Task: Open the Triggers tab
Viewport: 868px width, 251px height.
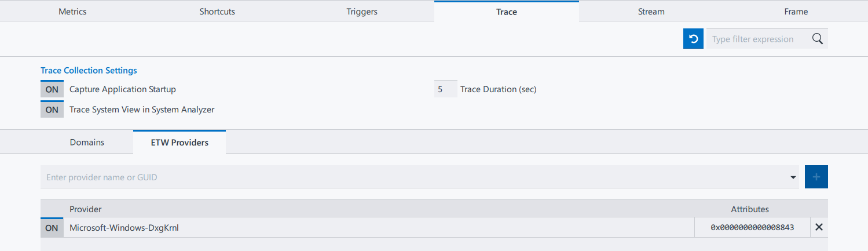Action: tap(362, 12)
